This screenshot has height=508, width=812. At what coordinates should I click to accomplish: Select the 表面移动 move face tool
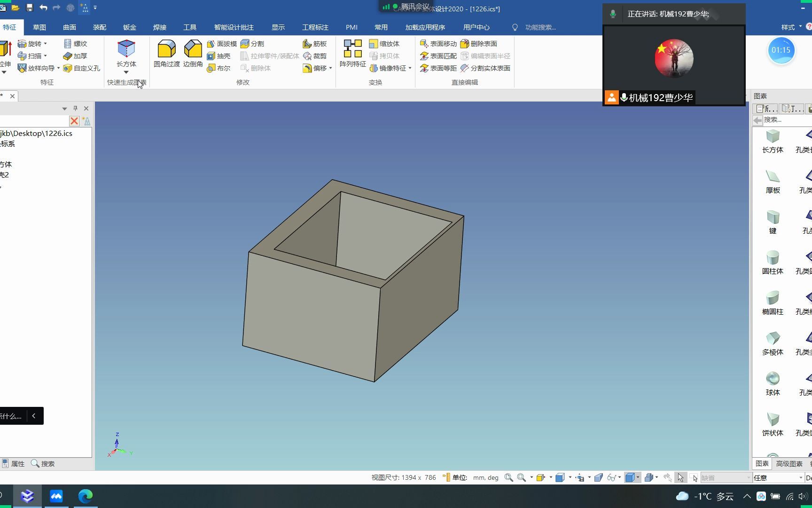[x=438, y=44]
